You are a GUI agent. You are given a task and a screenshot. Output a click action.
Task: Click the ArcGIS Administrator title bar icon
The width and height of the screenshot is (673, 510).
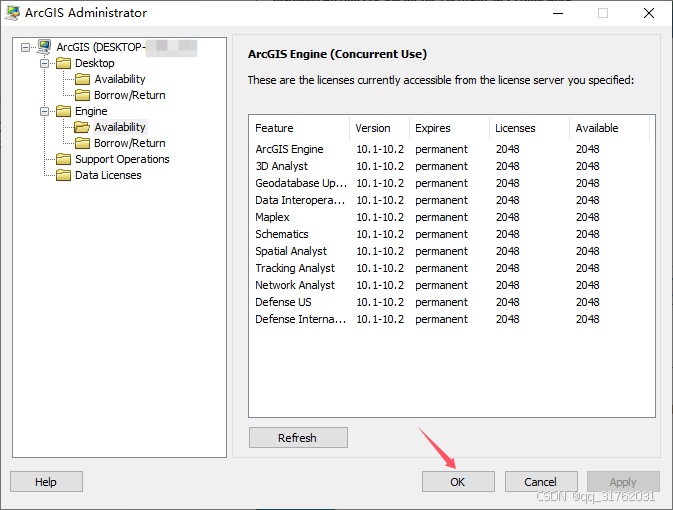click(x=12, y=13)
